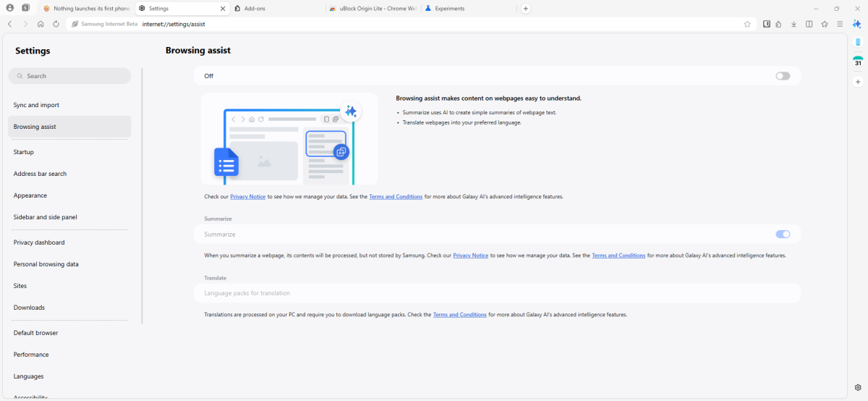Click the Browsing assist illustration image
This screenshot has width=868, height=401.
[289, 139]
